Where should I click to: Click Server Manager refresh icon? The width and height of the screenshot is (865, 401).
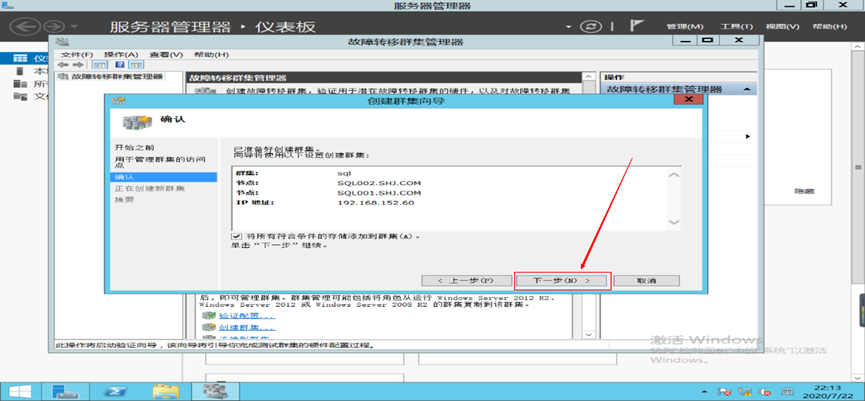pyautogui.click(x=590, y=26)
